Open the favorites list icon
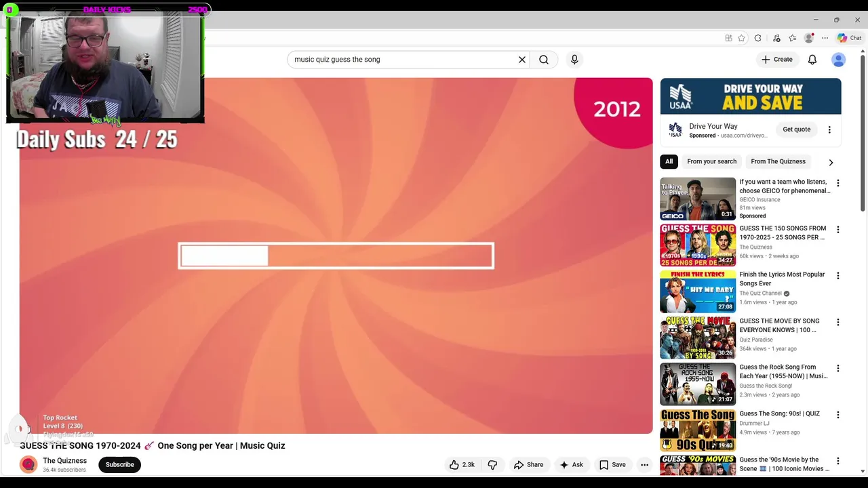This screenshot has height=488, width=868. click(x=792, y=38)
